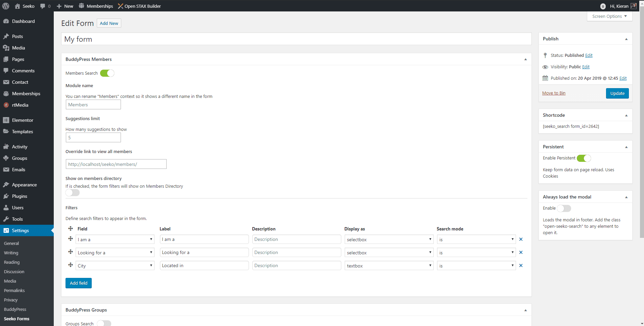Collapse the BuddyPress Members panel
The image size is (644, 326).
525,59
